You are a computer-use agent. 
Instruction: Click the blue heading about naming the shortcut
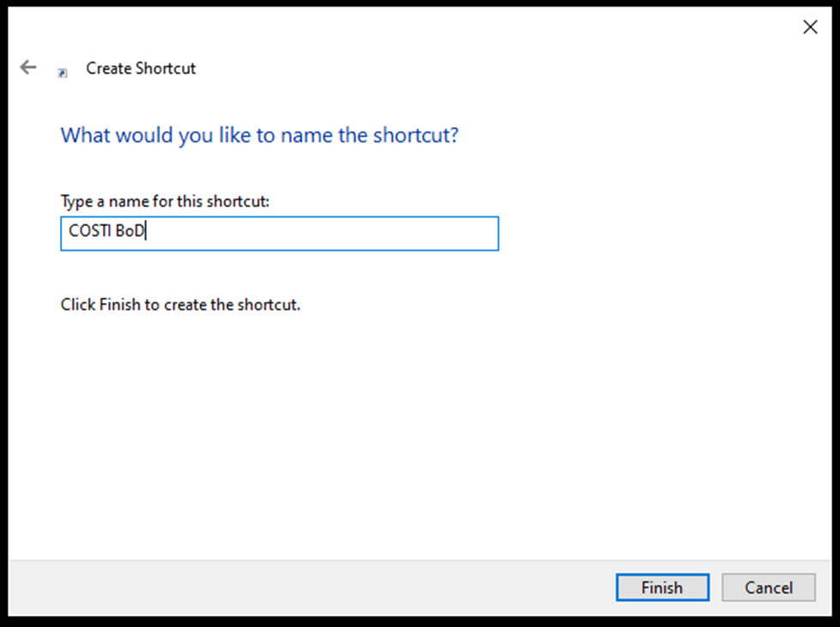click(259, 136)
